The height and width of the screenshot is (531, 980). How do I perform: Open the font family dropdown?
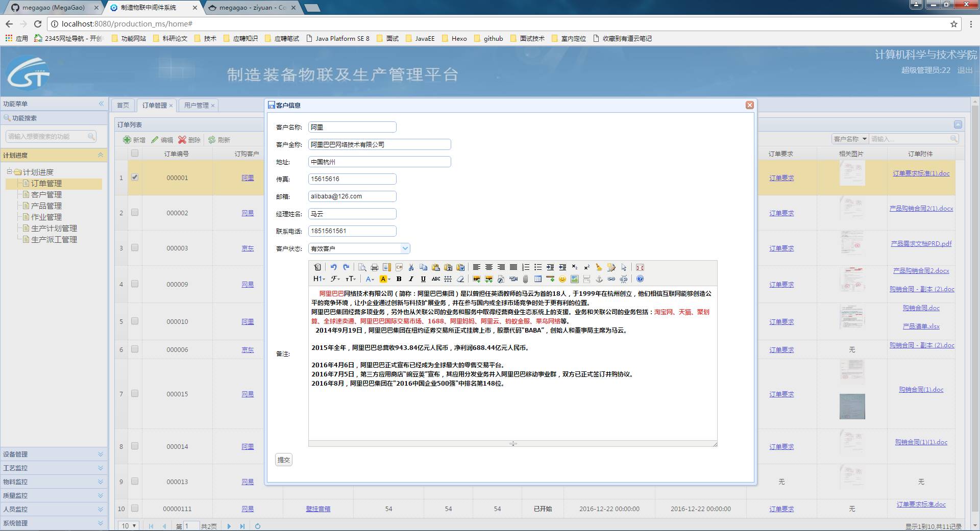335,279
